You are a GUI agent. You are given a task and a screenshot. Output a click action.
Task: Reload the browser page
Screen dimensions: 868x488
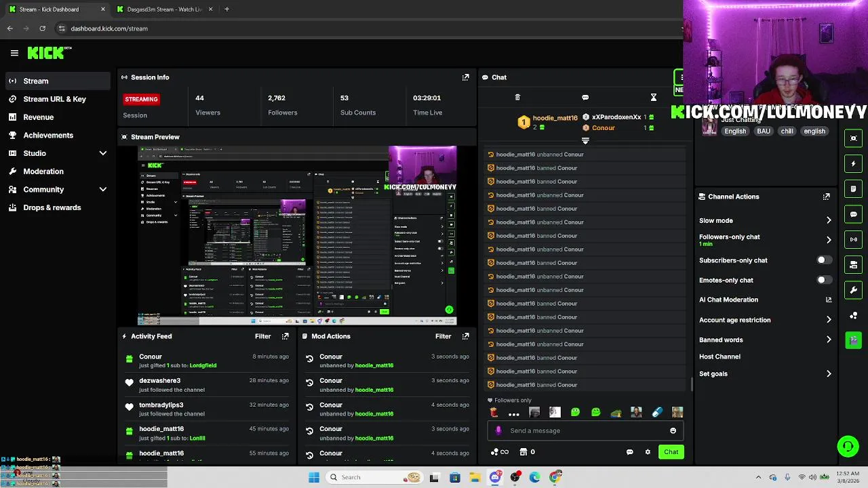[42, 28]
